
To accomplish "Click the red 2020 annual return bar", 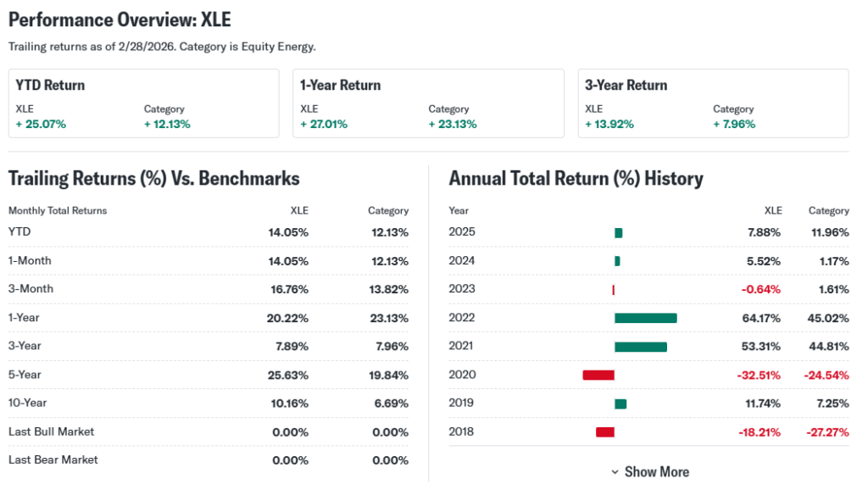I will coord(598,375).
